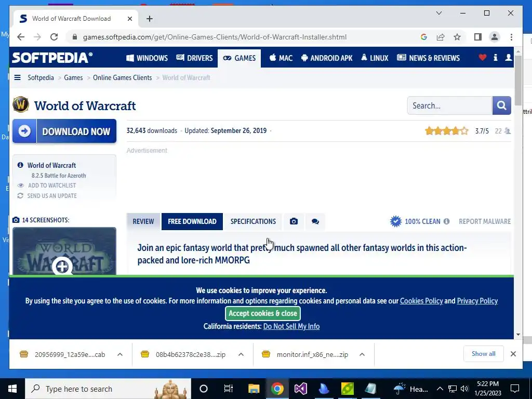Open the comments speech bubble tab

(315, 221)
